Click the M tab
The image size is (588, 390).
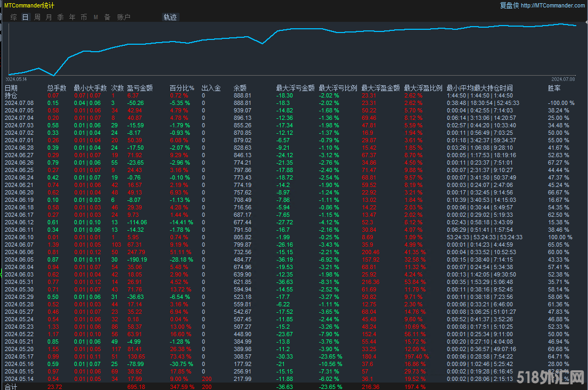tap(96, 17)
